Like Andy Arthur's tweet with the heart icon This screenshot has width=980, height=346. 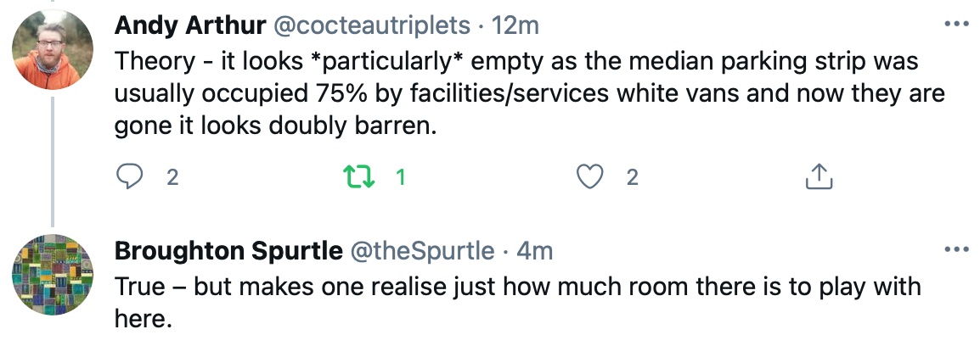coord(590,176)
